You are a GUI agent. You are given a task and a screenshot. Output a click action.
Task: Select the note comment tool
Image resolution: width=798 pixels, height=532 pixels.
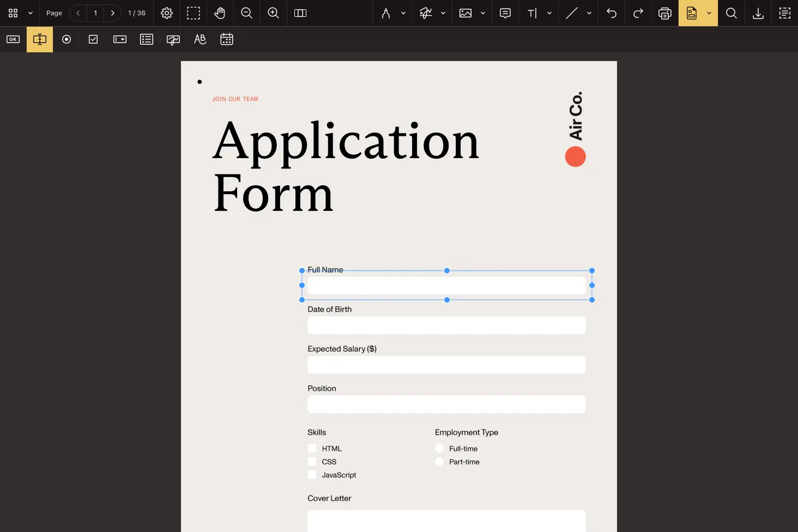pyautogui.click(x=505, y=13)
